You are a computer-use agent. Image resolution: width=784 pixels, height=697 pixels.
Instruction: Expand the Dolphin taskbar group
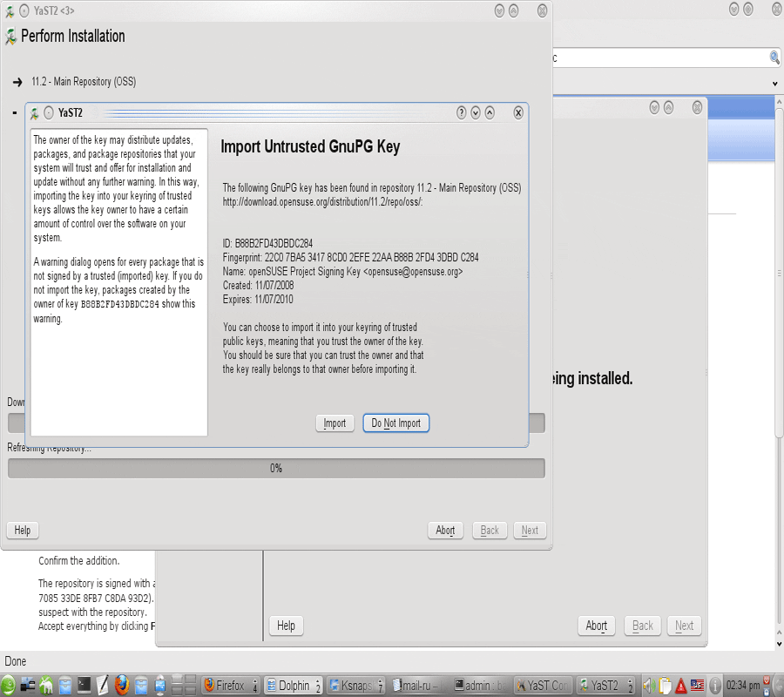click(294, 686)
